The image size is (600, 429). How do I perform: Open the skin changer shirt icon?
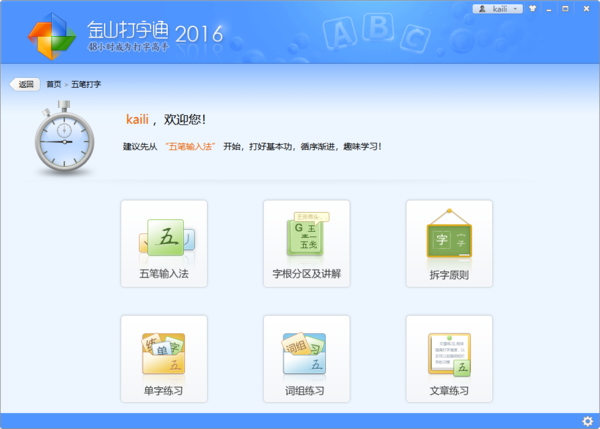click(533, 9)
